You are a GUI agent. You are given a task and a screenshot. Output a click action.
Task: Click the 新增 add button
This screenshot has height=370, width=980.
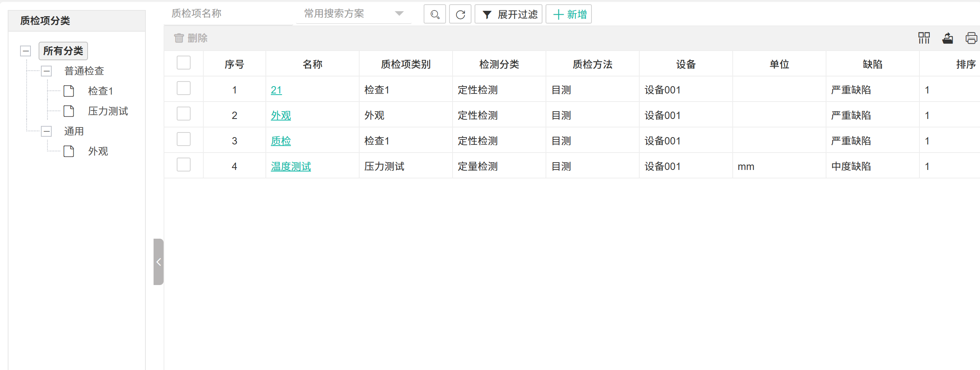[569, 15]
